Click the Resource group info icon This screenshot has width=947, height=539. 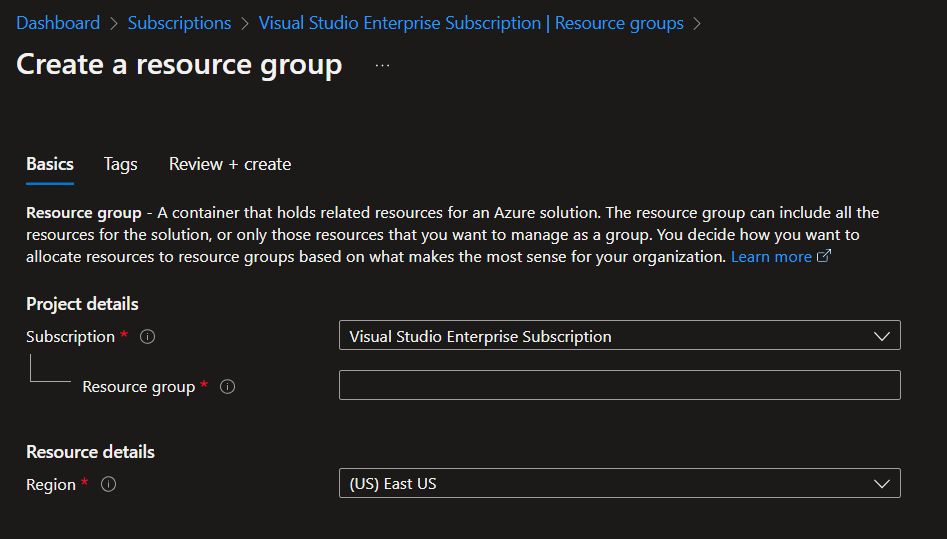(x=227, y=387)
